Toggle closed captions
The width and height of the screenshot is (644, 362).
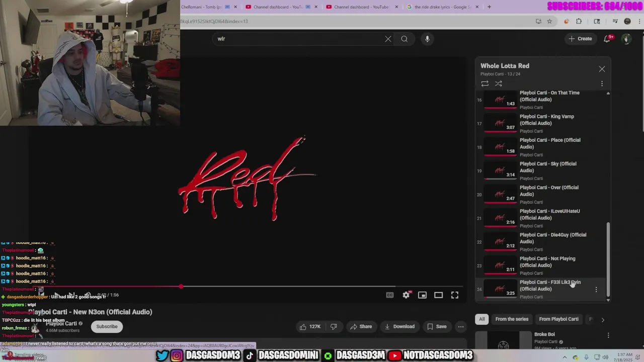[x=390, y=295]
